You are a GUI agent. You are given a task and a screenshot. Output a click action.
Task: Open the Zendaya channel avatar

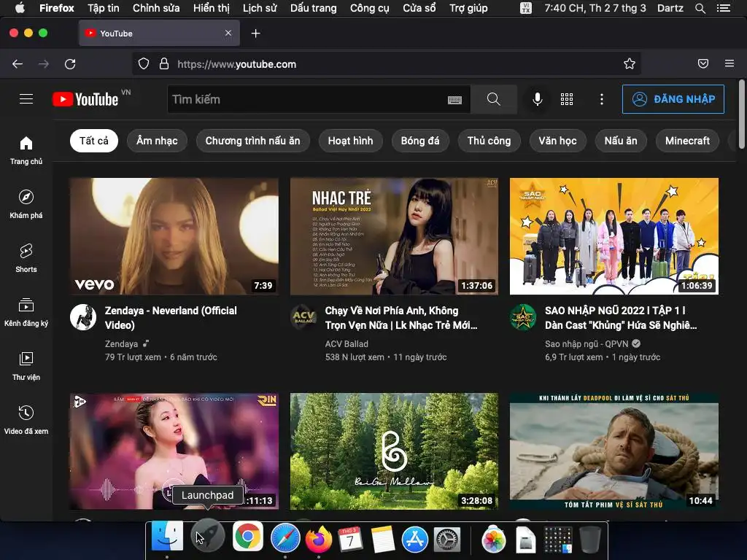click(x=83, y=317)
